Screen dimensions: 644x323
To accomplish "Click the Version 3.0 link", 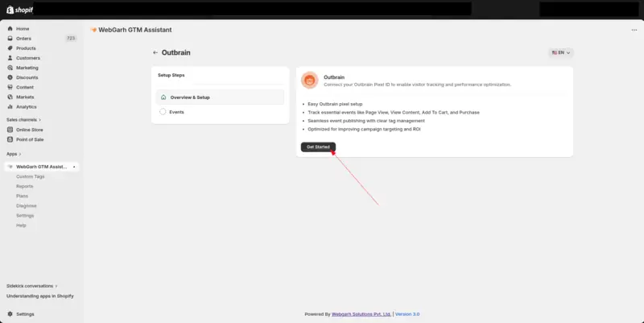I will 407,314.
